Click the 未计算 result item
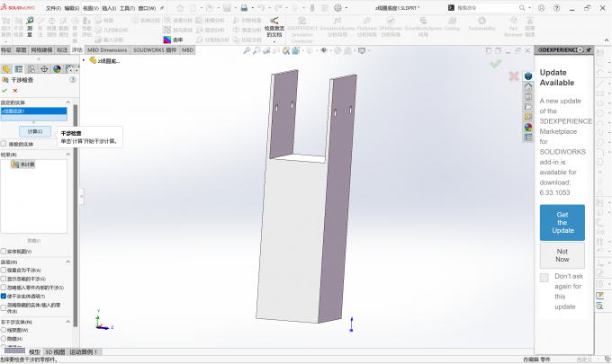This screenshot has height=364, width=612. pos(23,164)
